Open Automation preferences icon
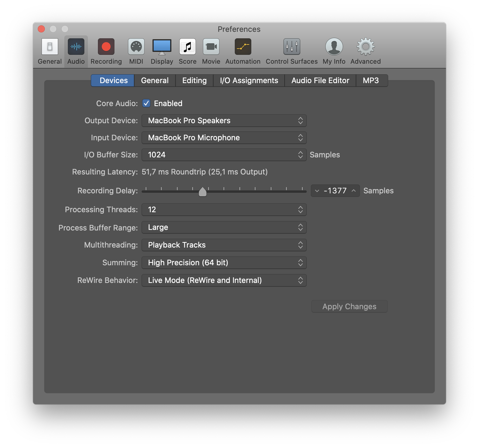Viewport: 479px width, 448px height. click(x=243, y=51)
